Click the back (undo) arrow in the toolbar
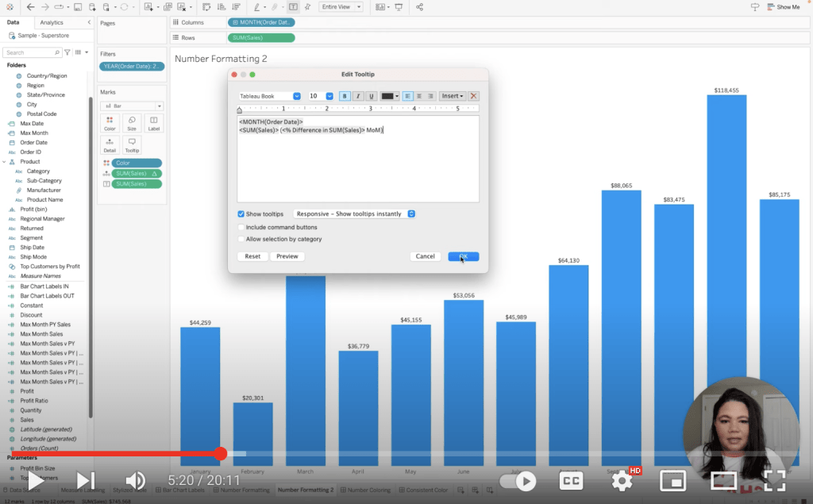 tap(31, 7)
